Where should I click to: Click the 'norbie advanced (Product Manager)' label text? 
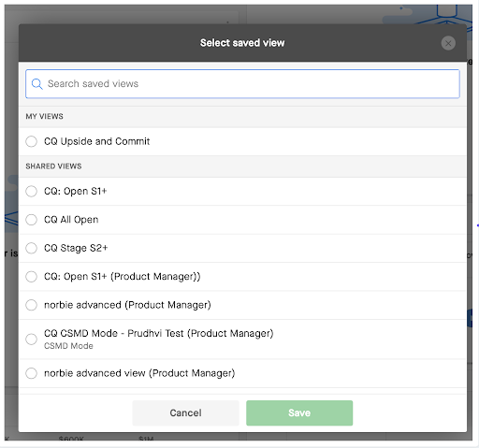pos(127,305)
